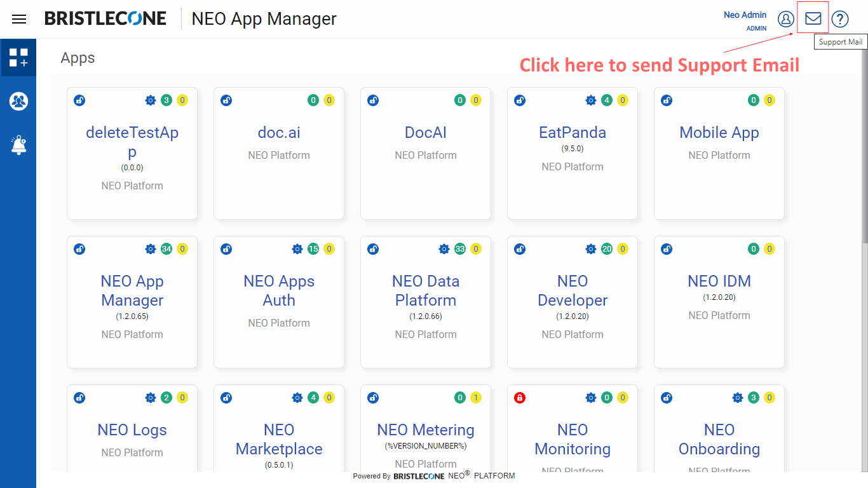Click the yellow 0 badge on doc.ai

pyautogui.click(x=329, y=100)
